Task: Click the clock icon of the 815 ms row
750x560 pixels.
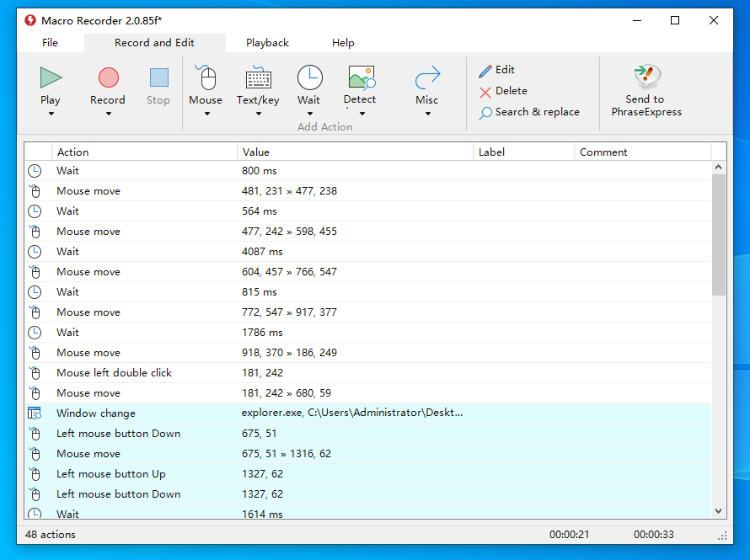Action: 35,292
